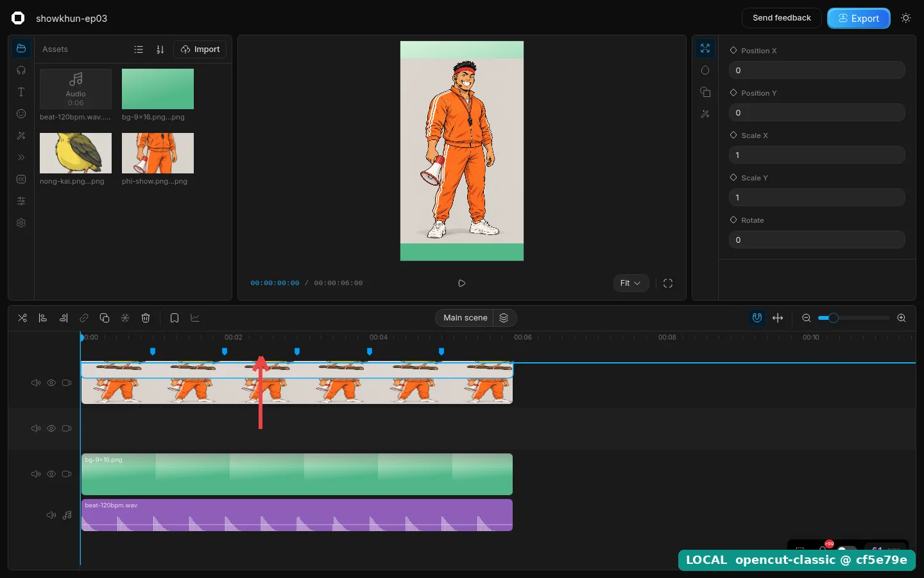The height and width of the screenshot is (578, 924).
Task: Open the Masks shapes properties tab
Action: 705,92
